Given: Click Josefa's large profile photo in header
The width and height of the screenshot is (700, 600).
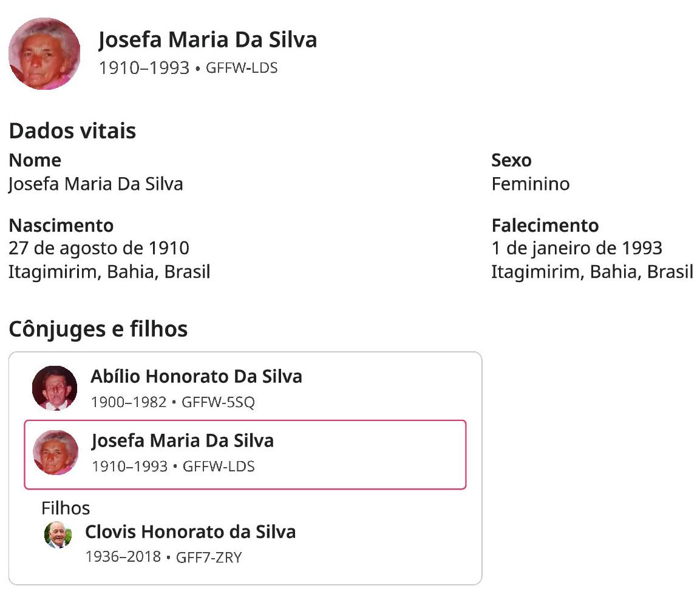Looking at the screenshot, I should click(x=44, y=54).
